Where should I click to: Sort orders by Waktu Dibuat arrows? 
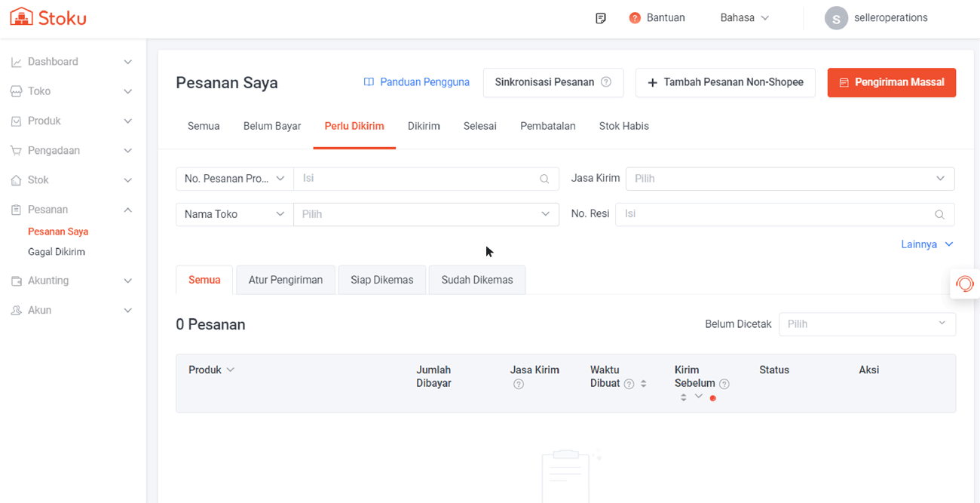(x=644, y=384)
